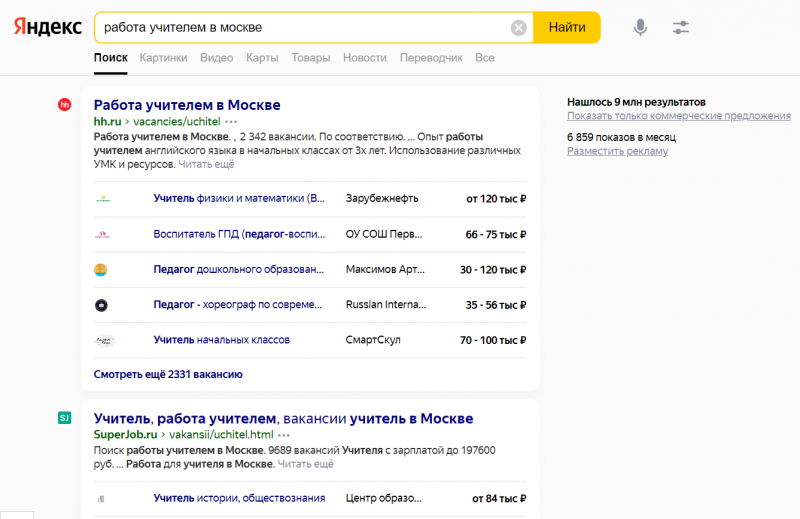
Task: Click the Zarubezhneft company logo icon
Action: point(102,199)
